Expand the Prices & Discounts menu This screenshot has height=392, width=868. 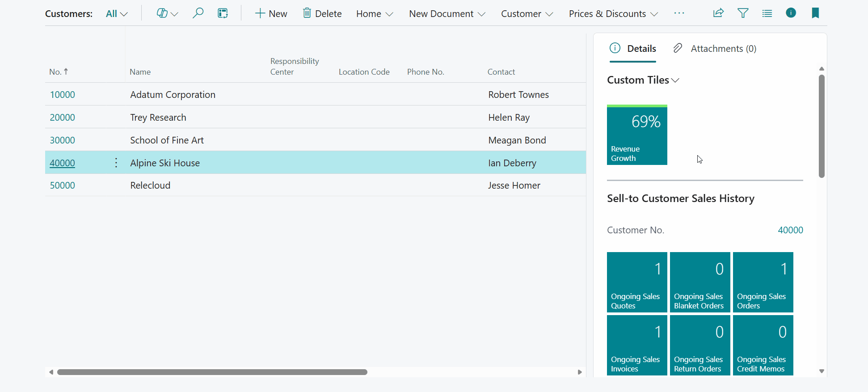613,14
